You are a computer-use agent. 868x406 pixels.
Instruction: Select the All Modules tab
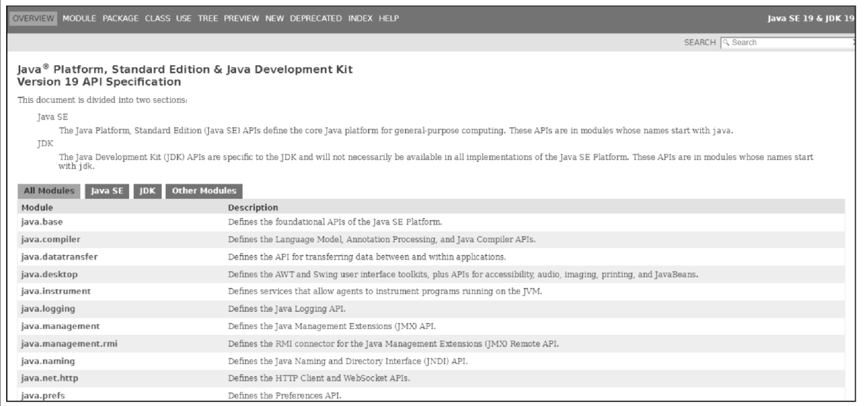(x=49, y=191)
